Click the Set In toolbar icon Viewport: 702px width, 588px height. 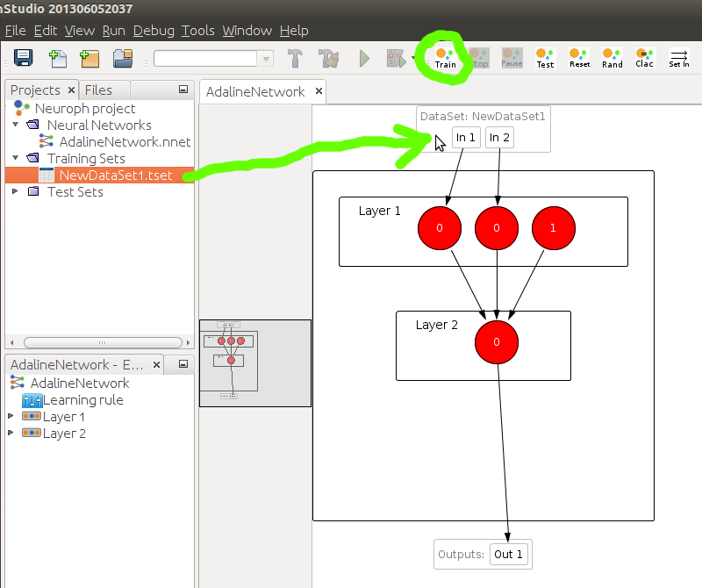pos(679,59)
